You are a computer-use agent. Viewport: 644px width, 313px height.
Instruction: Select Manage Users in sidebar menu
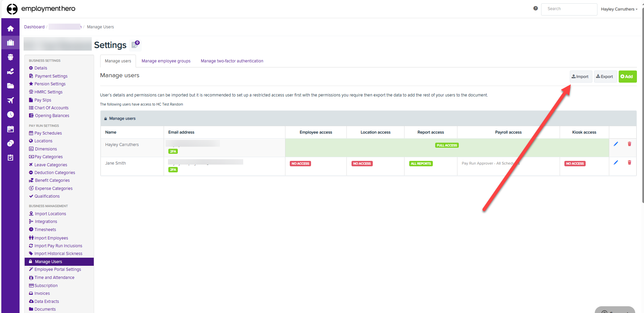click(59, 262)
